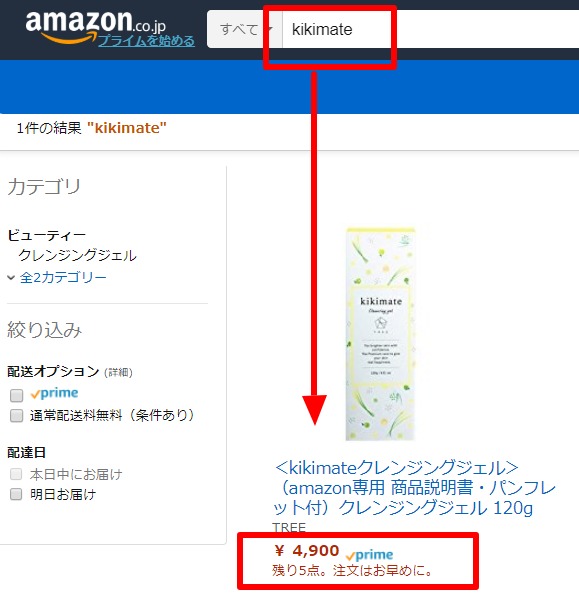Image resolution: width=579 pixels, height=603 pixels.
Task: Click the TREE brand name under the title
Action: click(289, 527)
